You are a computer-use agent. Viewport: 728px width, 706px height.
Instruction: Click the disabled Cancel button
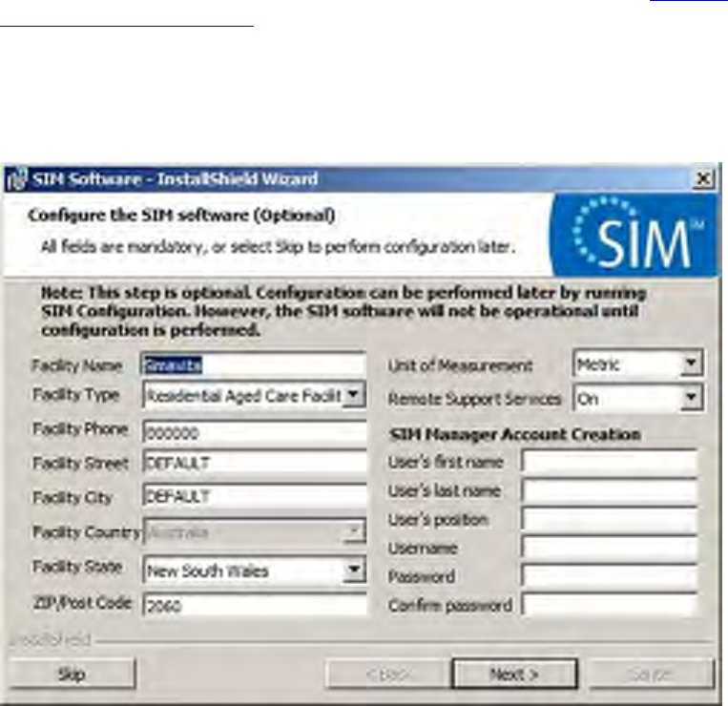point(651,674)
